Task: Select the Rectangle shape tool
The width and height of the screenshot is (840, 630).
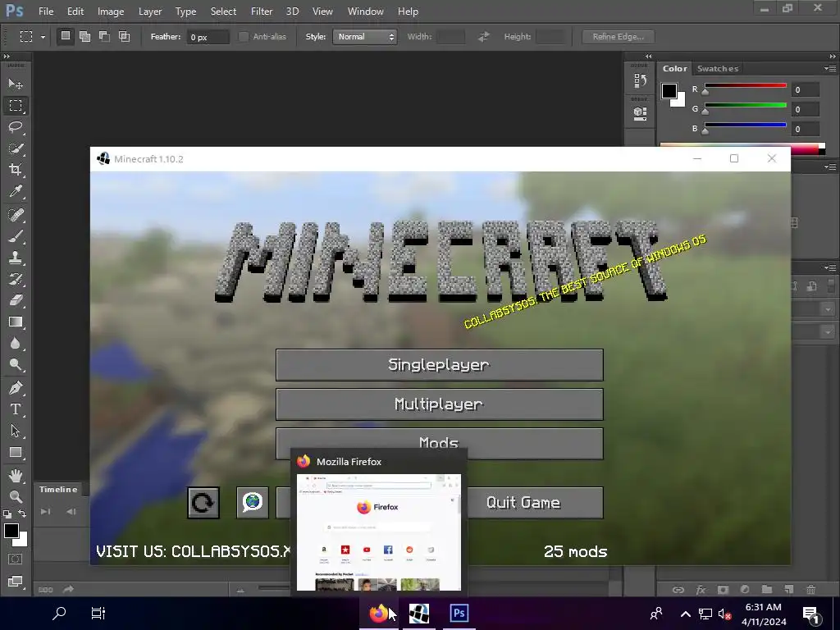Action: [16, 453]
